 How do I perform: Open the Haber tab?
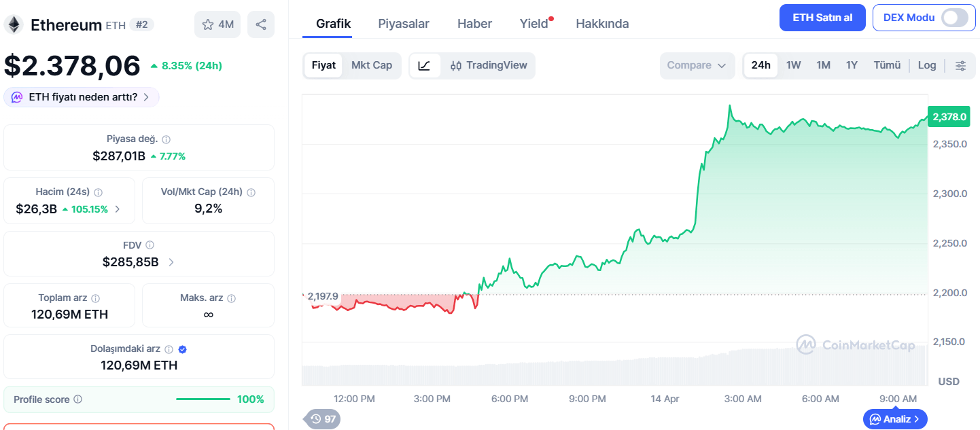tap(474, 24)
